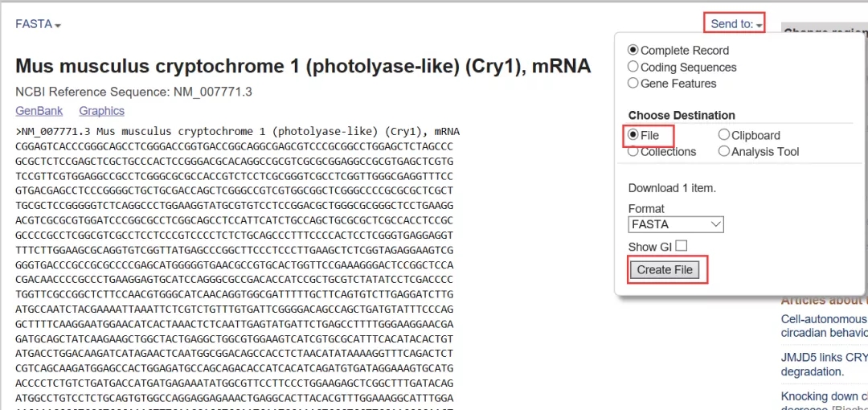This screenshot has width=868, height=410.
Task: Open the GenBank view link
Action: [39, 111]
